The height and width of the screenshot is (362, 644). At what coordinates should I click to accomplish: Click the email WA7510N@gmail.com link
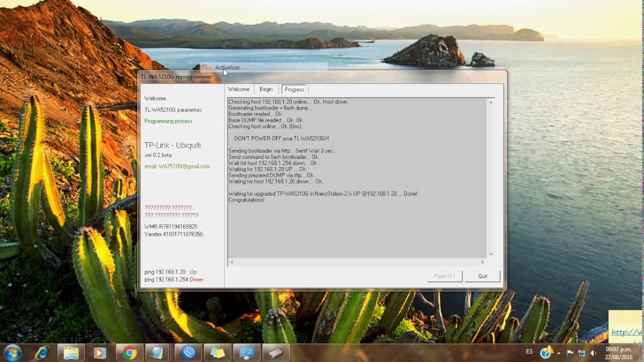177,166
